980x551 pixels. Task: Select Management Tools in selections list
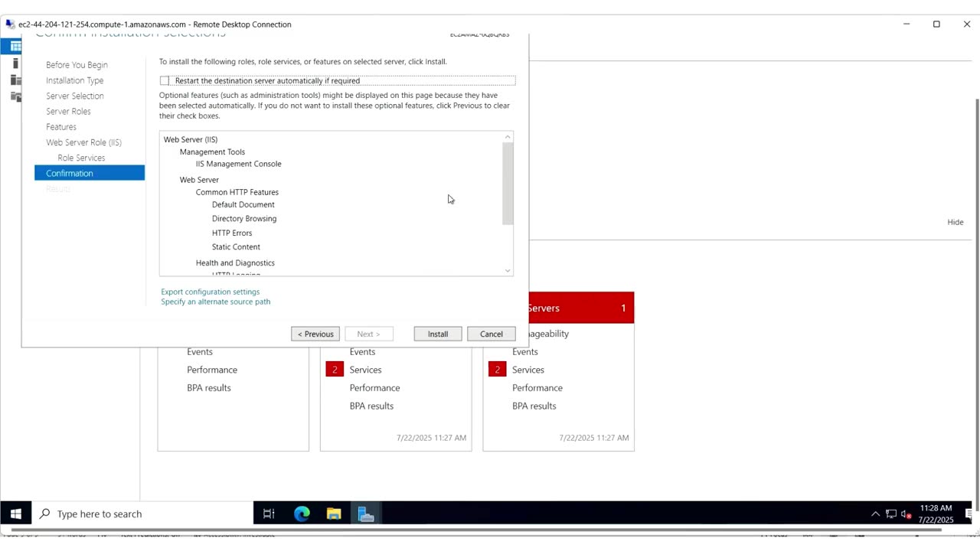(212, 152)
